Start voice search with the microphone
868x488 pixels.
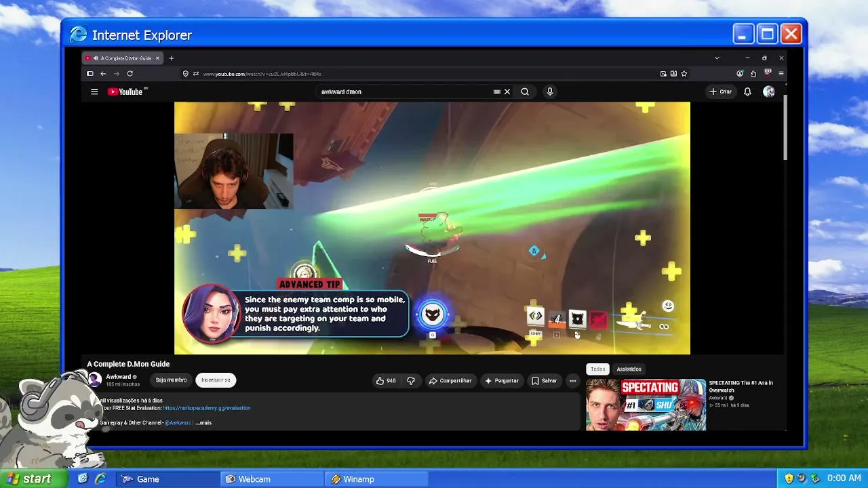(x=550, y=91)
